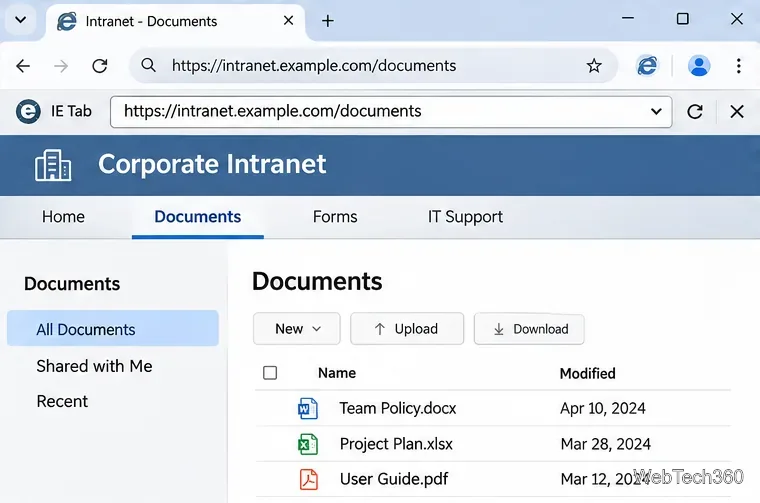Click the PDF icon for User Guide.pdf
Viewport: 760px width, 503px height.
(309, 479)
